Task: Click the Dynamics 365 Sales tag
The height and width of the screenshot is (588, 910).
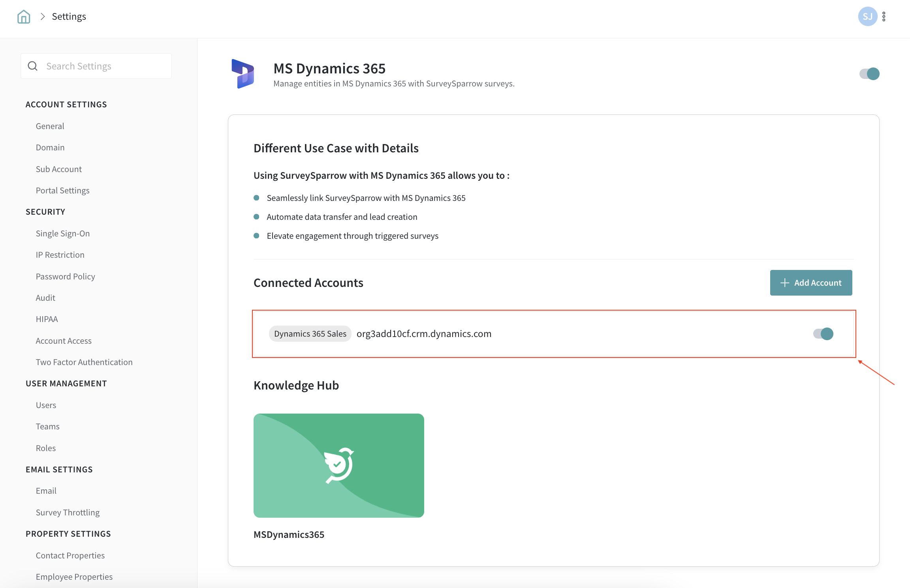Action: pyautogui.click(x=310, y=334)
